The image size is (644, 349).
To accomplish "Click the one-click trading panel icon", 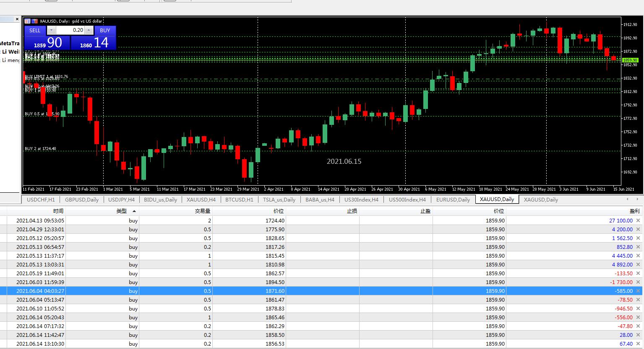I will coord(28,21).
